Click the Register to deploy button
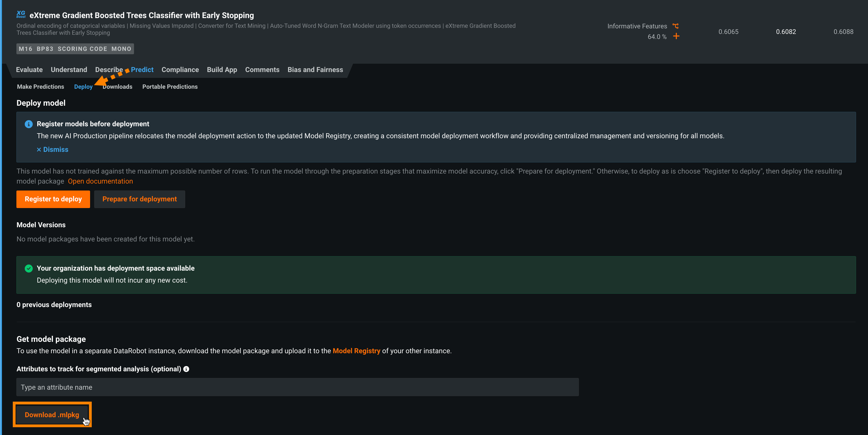Screen dimensions: 868x435 [53, 199]
